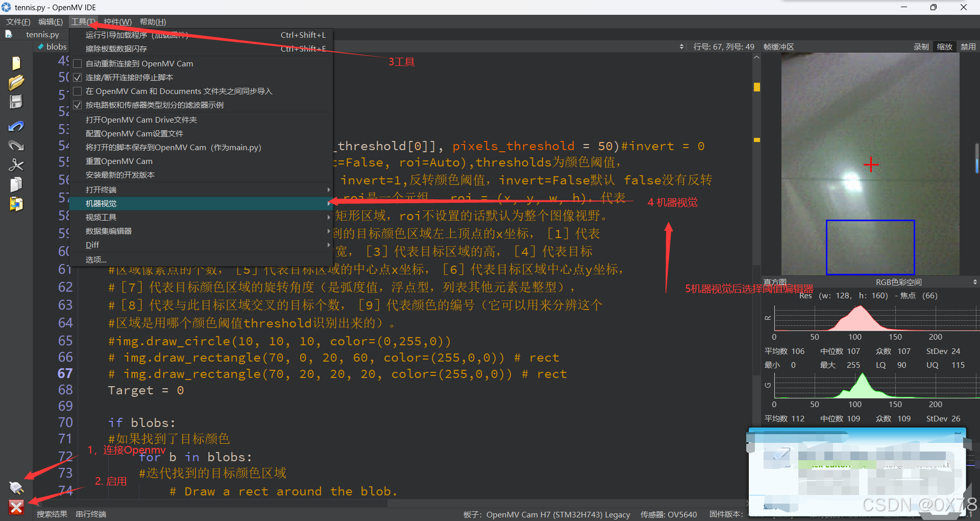
Task: Click the tennis.py file icon
Action: pyautogui.click(x=9, y=34)
